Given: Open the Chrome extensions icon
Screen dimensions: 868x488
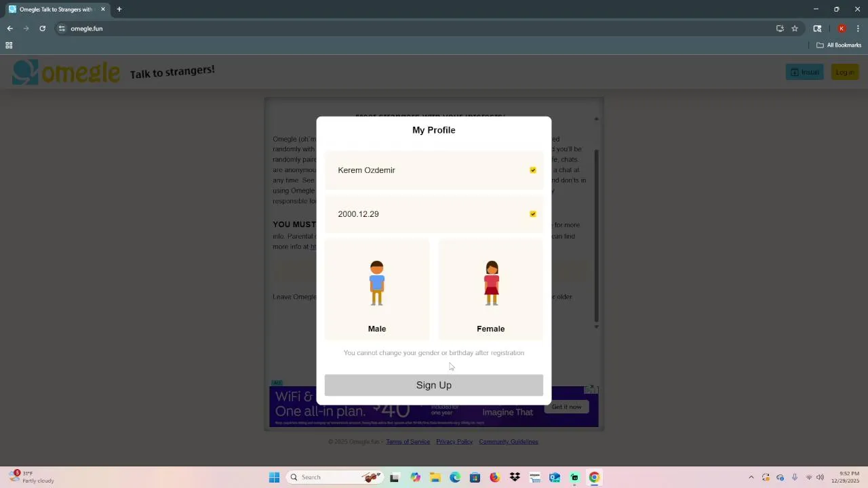Looking at the screenshot, I should click(x=817, y=28).
